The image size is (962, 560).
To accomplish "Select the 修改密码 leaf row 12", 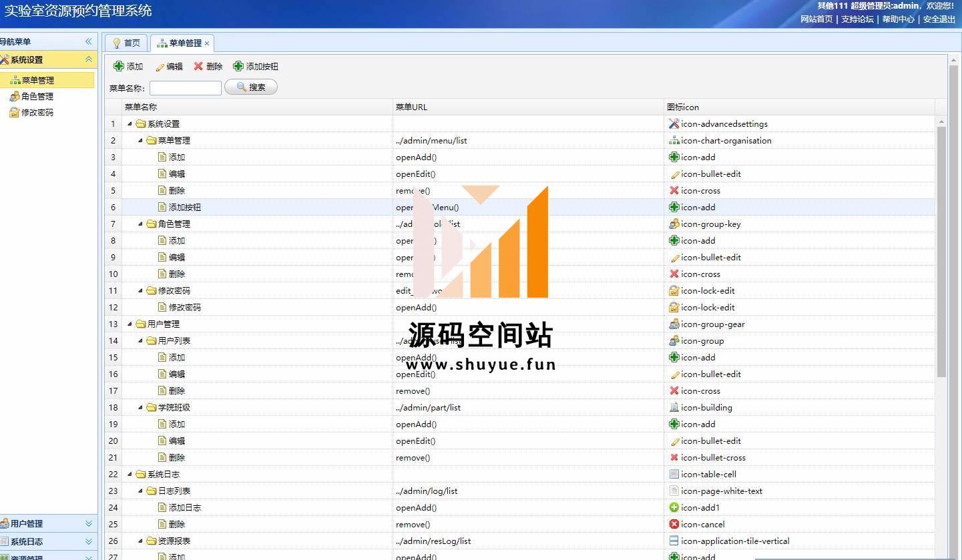I will [520, 307].
